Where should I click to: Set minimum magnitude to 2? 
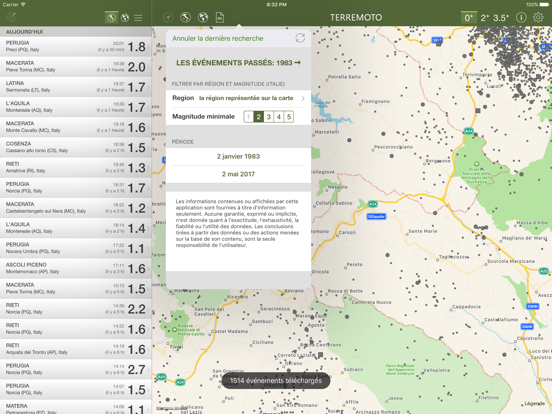point(258,117)
